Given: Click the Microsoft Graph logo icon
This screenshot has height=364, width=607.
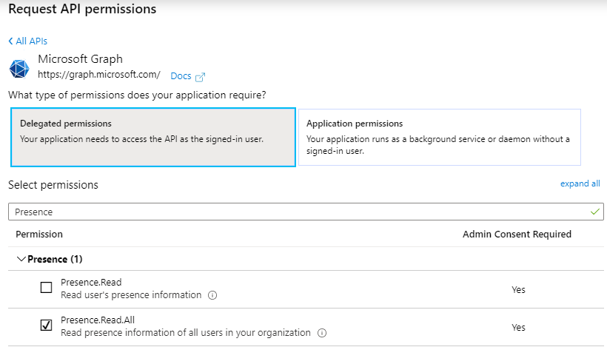Looking at the screenshot, I should tap(19, 69).
